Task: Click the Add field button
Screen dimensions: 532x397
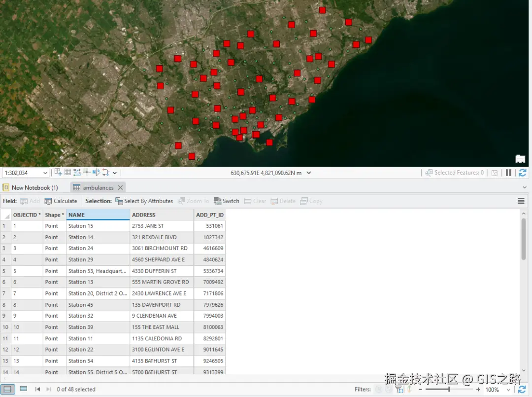Action: 30,201
